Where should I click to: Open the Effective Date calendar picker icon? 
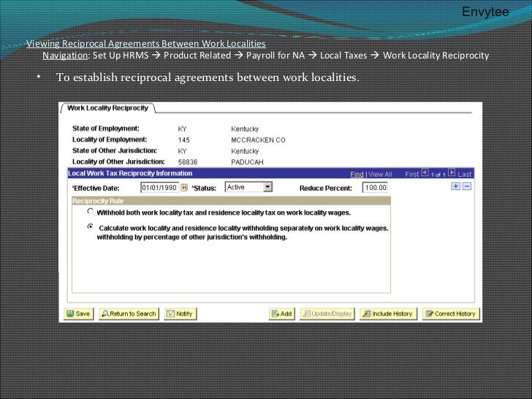pos(184,188)
